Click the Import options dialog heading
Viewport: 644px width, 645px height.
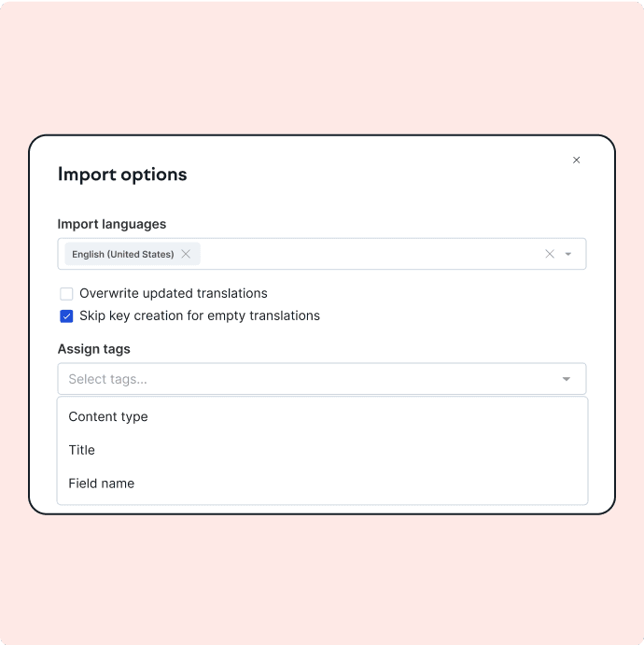[x=122, y=175]
